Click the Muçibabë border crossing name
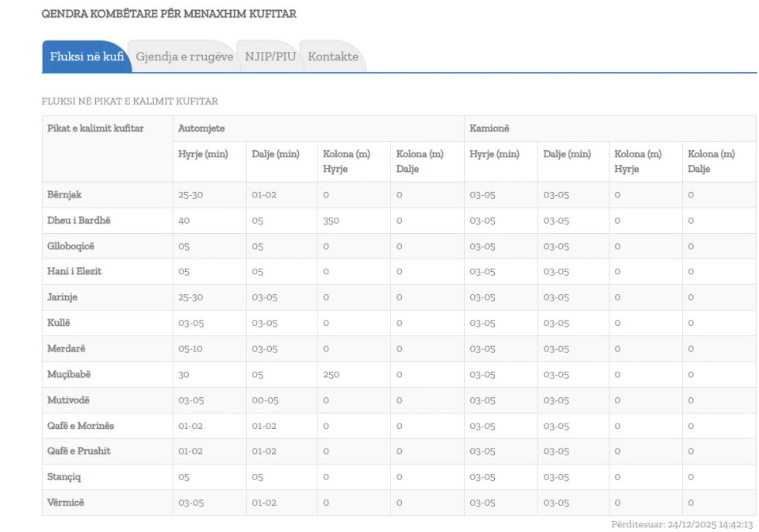This screenshot has height=532, width=759. coord(70,374)
